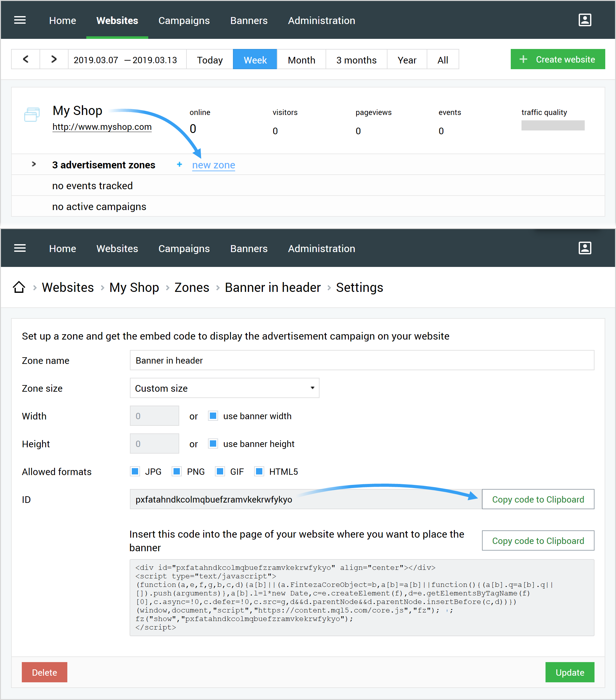Click the Banners navigation icon
The image size is (616, 700).
pos(248,20)
